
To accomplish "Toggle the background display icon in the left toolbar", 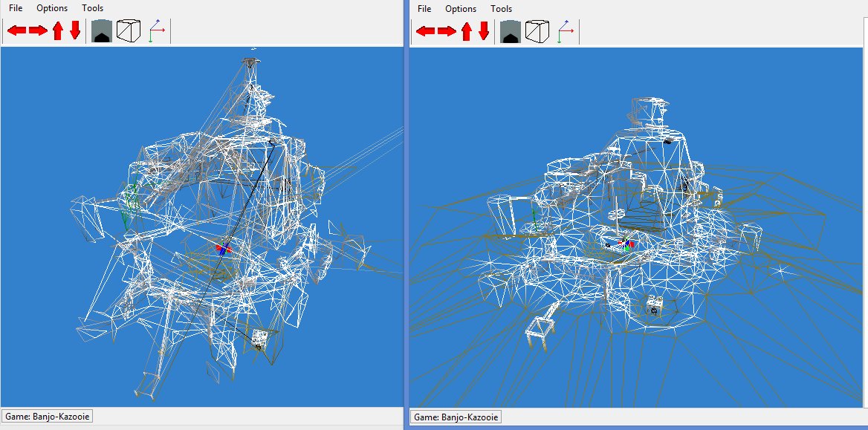I will click(103, 30).
